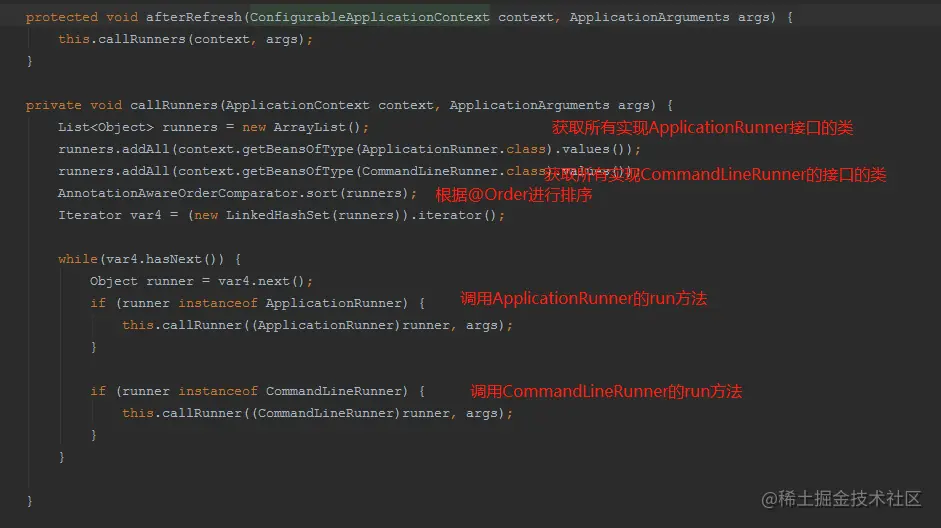Viewport: 941px width, 528px height.
Task: Select ConfigurableApplicationContext parameter type
Action: pos(370,17)
